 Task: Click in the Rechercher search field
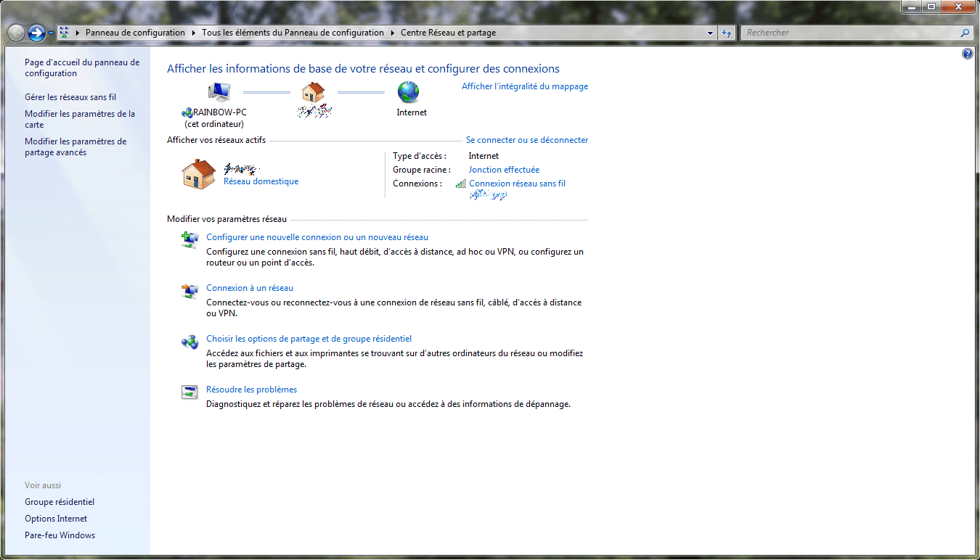click(849, 33)
